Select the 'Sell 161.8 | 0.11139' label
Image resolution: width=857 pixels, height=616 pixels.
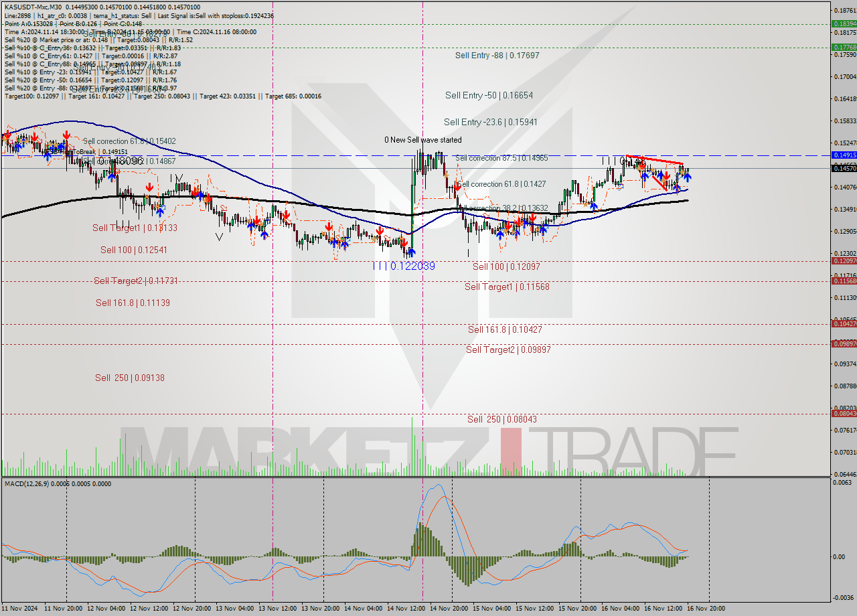point(133,303)
